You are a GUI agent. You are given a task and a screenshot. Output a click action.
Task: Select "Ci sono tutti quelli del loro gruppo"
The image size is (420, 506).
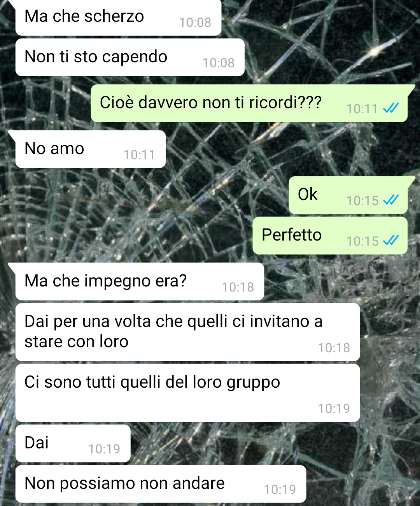point(187,393)
